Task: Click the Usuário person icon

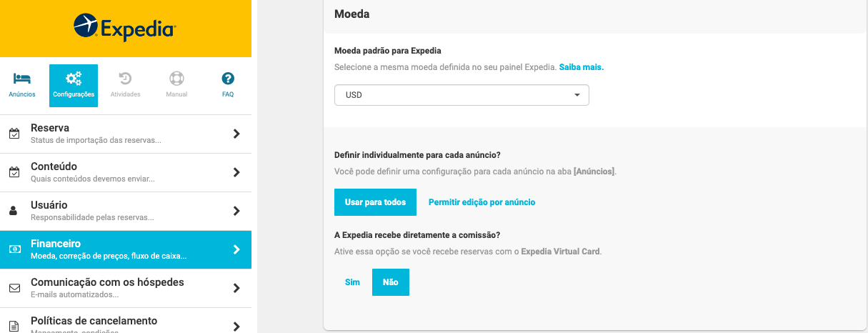Action: pos(14,211)
